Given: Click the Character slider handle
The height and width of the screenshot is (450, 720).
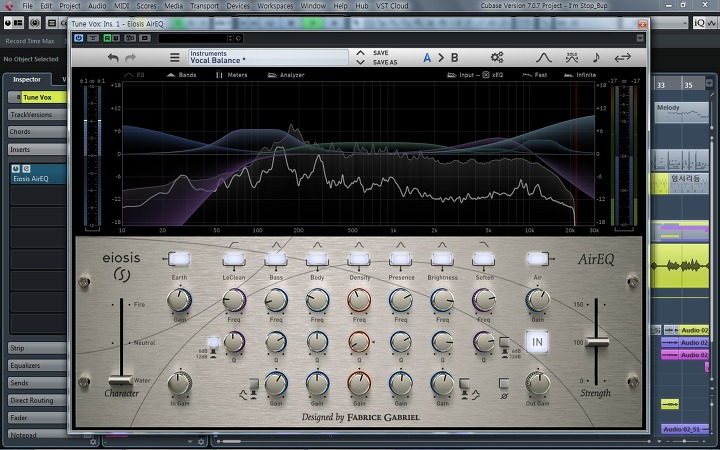Looking at the screenshot, I should click(x=121, y=380).
